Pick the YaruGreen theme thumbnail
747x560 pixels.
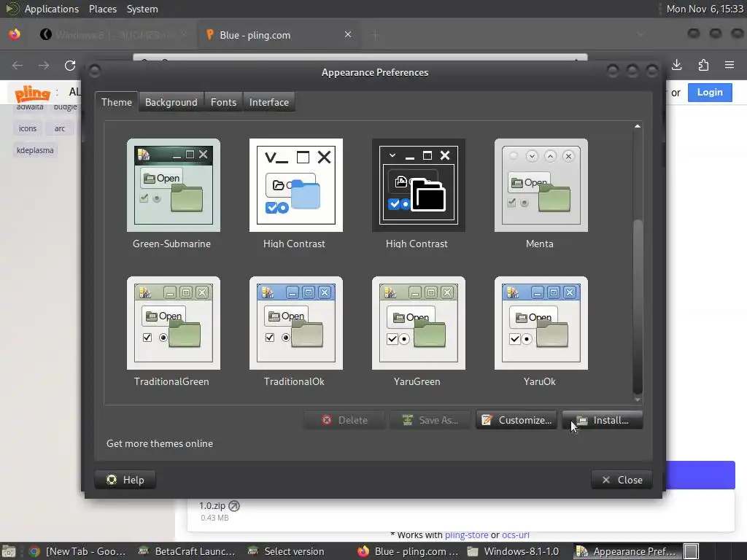418,323
